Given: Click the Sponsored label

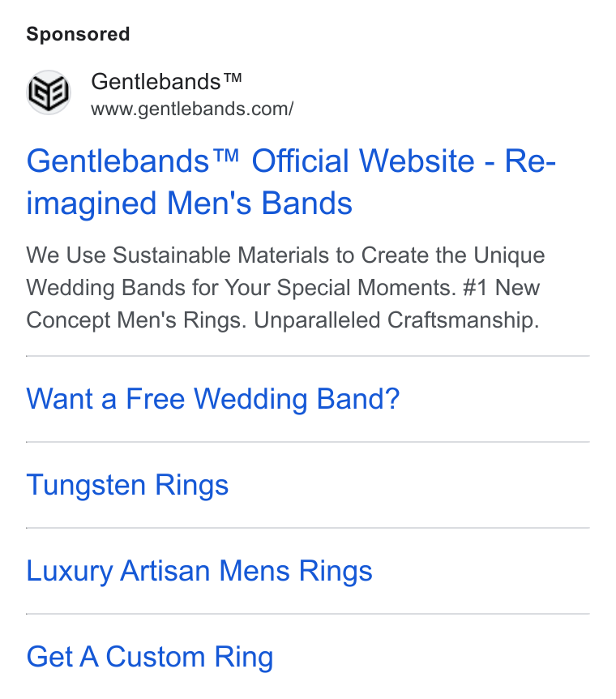Looking at the screenshot, I should tap(78, 34).
